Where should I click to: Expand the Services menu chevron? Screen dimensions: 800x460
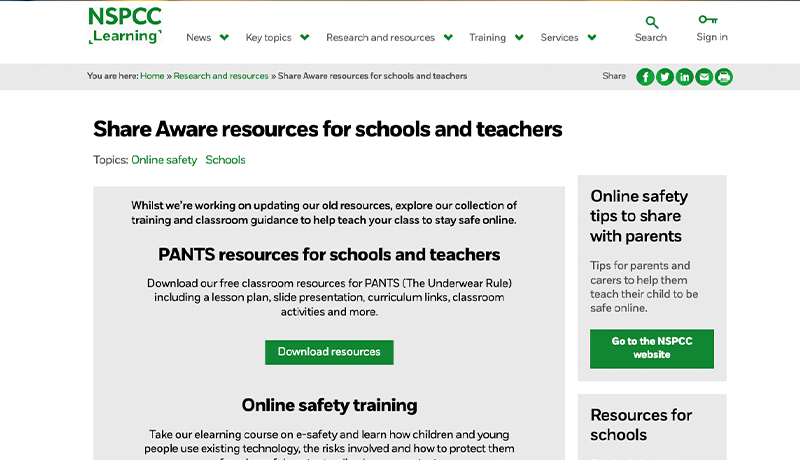click(592, 38)
